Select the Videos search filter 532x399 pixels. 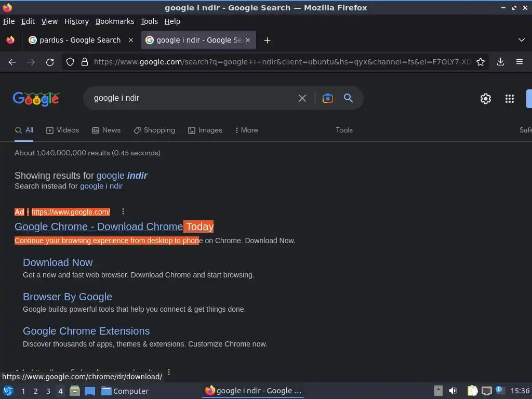63,130
